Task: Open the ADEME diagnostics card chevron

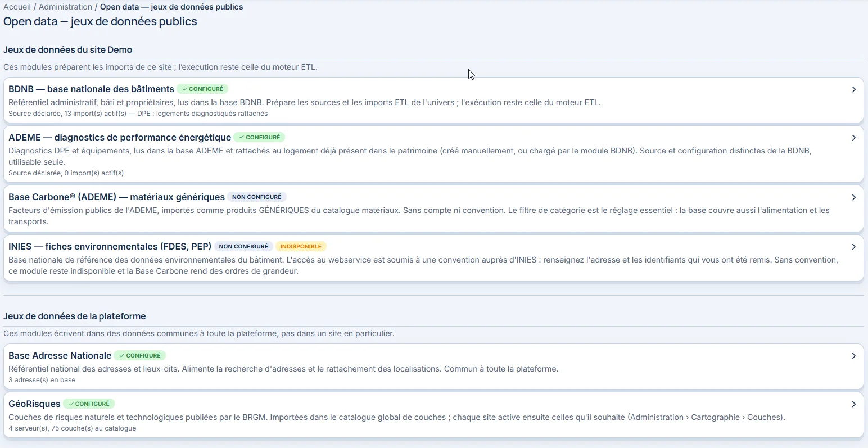Action: pyautogui.click(x=853, y=138)
